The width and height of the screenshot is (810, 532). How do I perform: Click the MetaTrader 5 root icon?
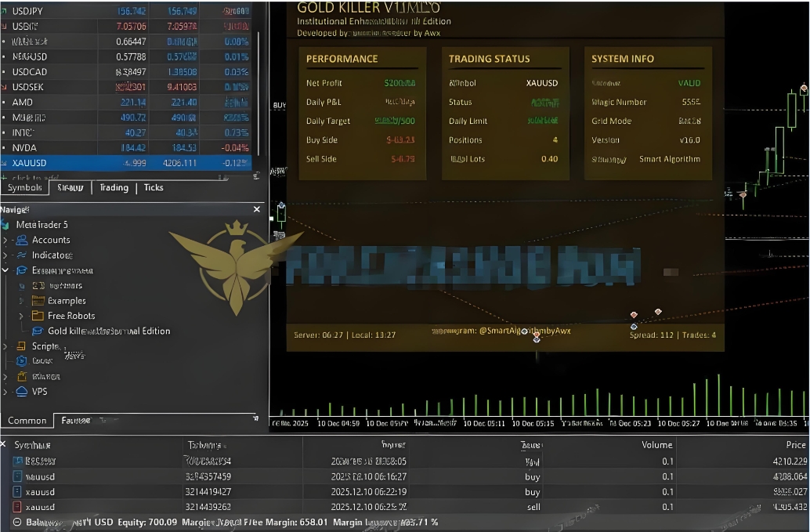pyautogui.click(x=7, y=225)
